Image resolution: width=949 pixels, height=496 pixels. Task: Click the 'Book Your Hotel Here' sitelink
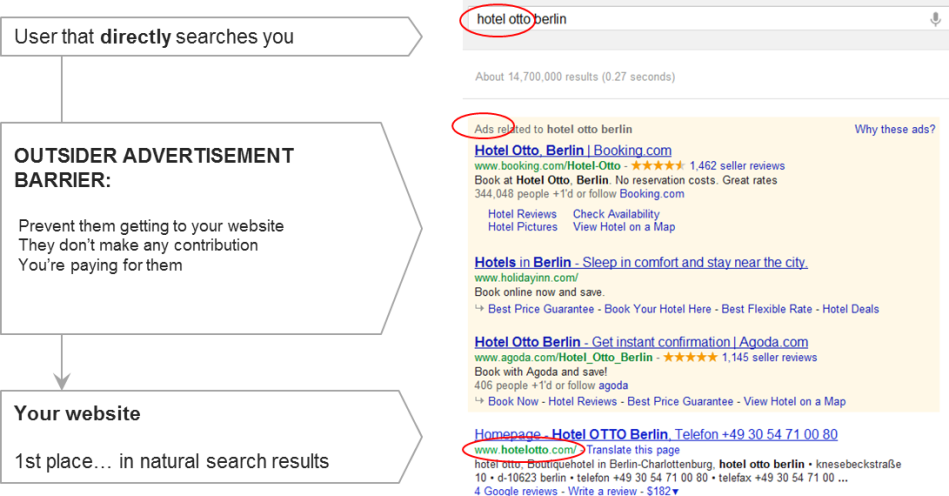658,309
